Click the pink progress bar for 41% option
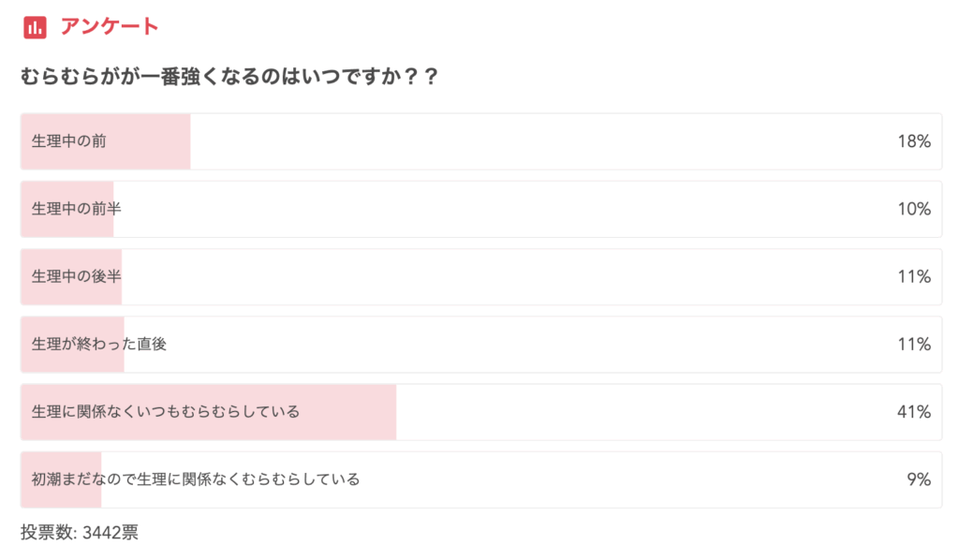Viewport: 959px width, 560px height. (x=347, y=412)
